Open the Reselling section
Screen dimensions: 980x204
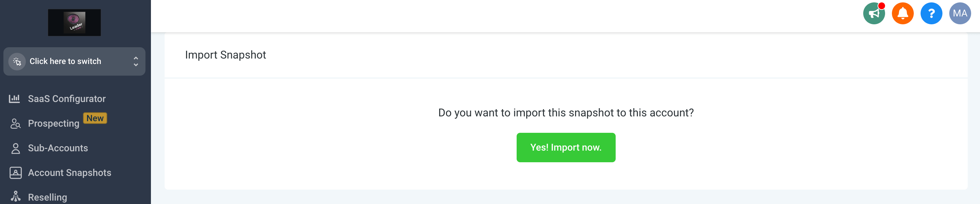47,197
